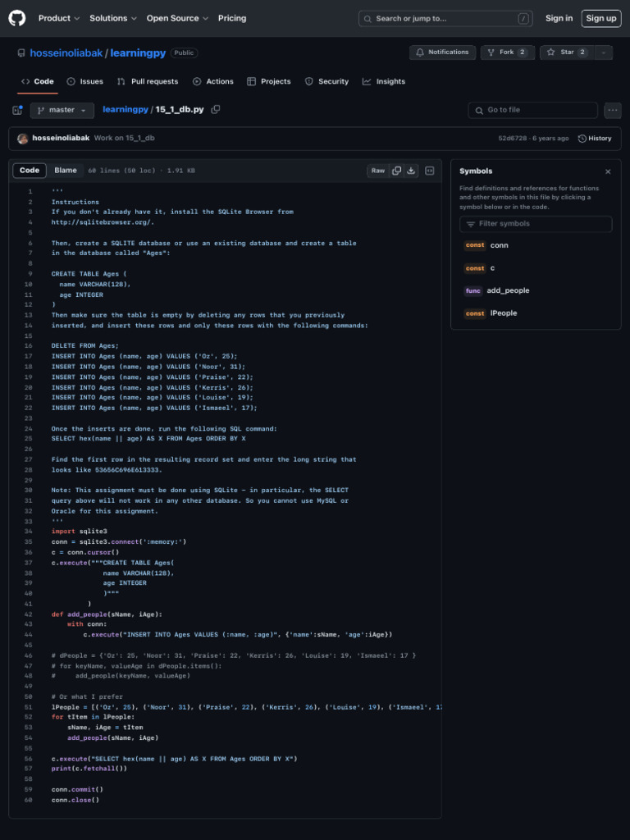Expand the Open Source menu
This screenshot has height=840, width=630.
pos(177,18)
